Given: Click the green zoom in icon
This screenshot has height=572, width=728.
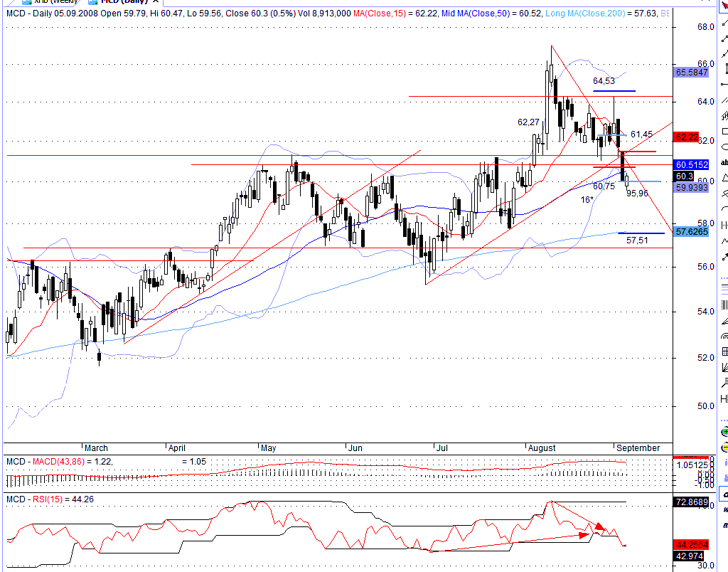Looking at the screenshot, I should coord(724,432).
